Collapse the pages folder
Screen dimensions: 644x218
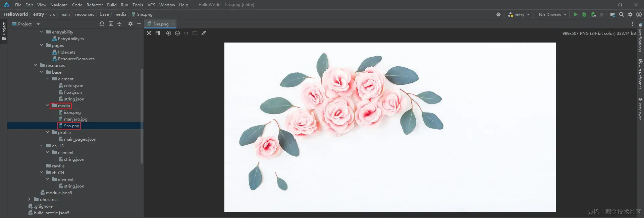pos(42,45)
